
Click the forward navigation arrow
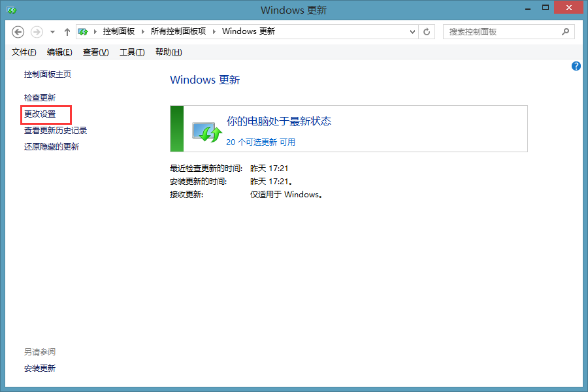coord(37,32)
